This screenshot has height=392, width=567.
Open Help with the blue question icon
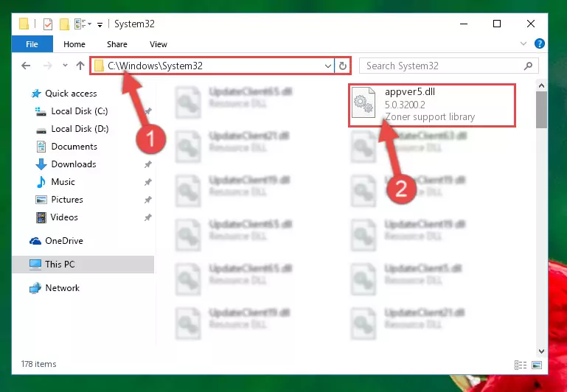click(x=540, y=43)
